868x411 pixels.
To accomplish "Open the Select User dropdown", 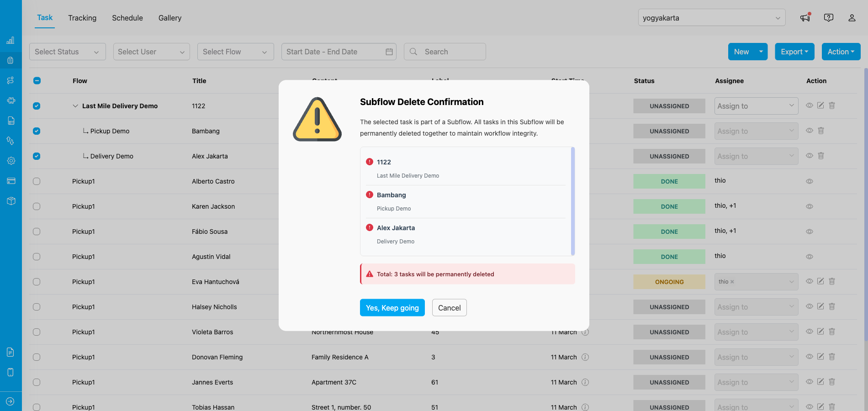I will point(152,52).
